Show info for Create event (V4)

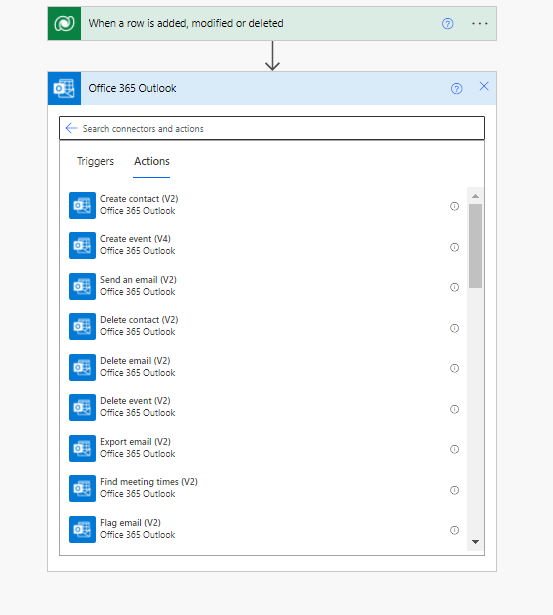point(454,247)
